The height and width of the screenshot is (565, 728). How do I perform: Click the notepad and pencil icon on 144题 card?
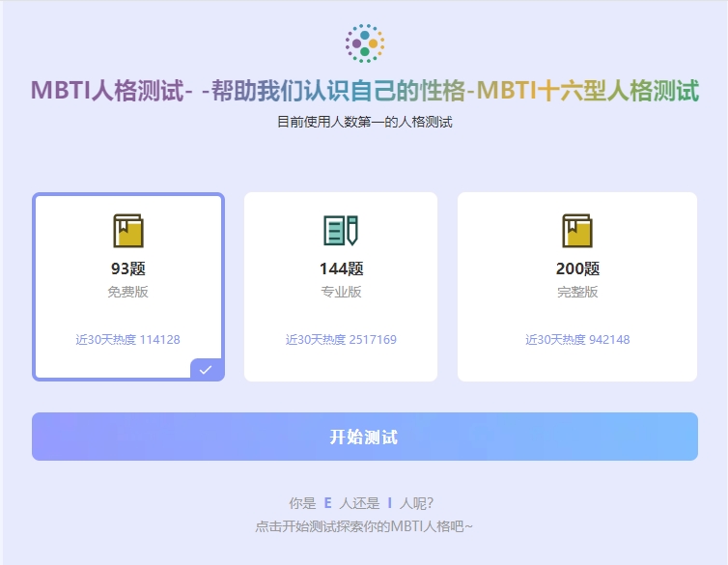[340, 231]
